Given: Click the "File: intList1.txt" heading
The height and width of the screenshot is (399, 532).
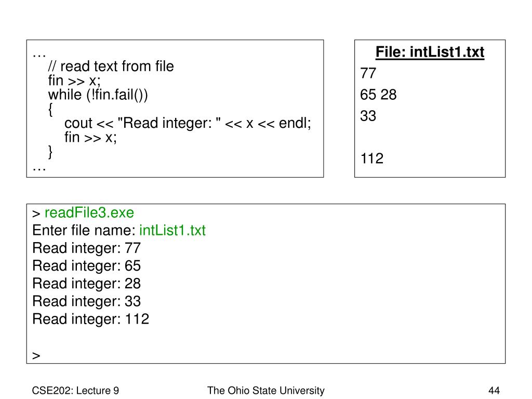Looking at the screenshot, I should [430, 52].
